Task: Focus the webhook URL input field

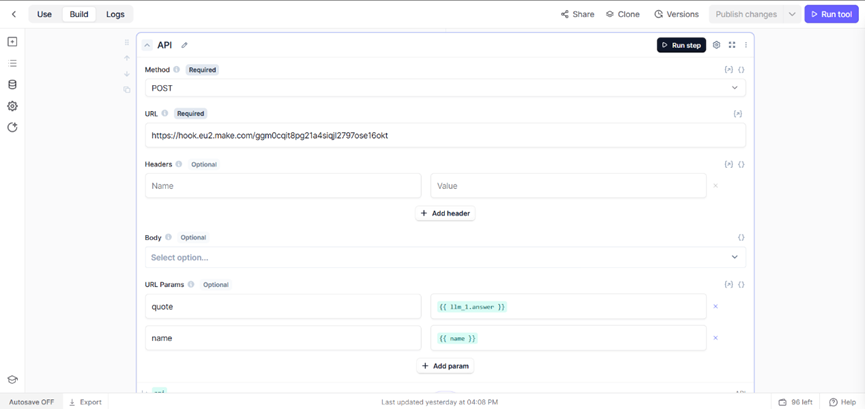Action: click(445, 135)
